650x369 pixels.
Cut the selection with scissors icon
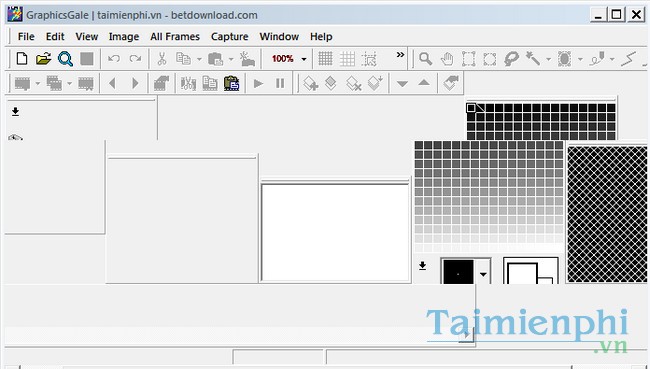162,59
